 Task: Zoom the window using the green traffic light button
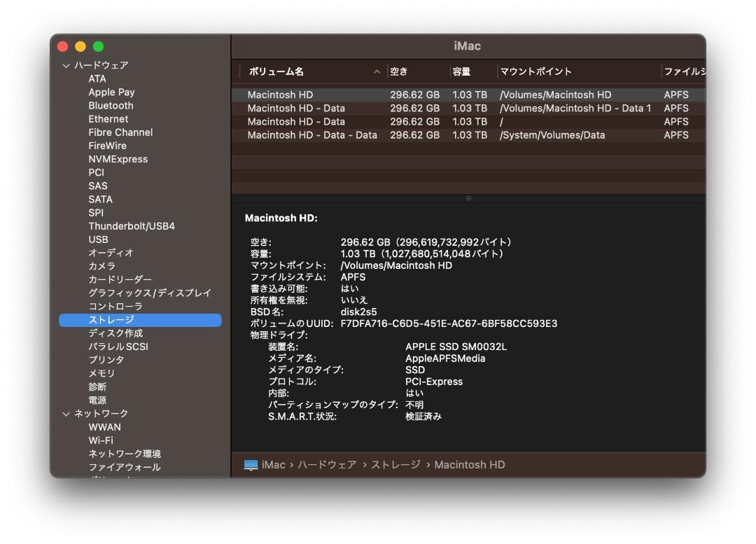tap(98, 46)
